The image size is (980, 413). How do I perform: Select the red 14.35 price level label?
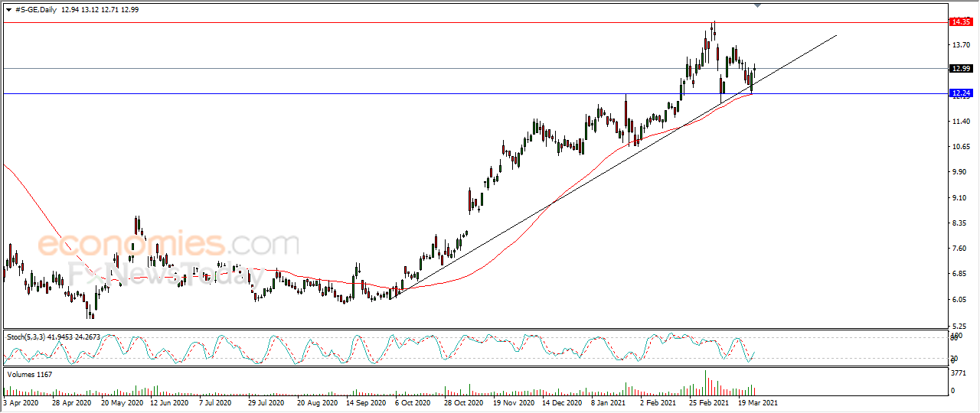pos(960,22)
